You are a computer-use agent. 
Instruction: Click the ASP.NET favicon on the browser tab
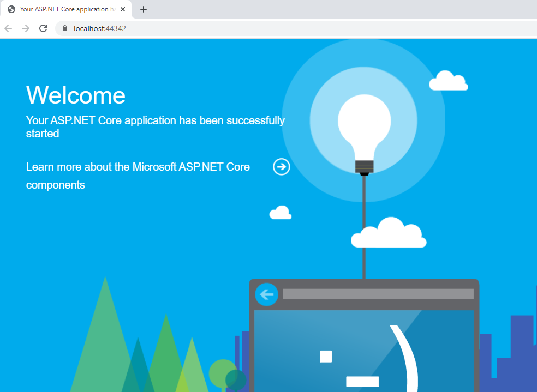11,9
